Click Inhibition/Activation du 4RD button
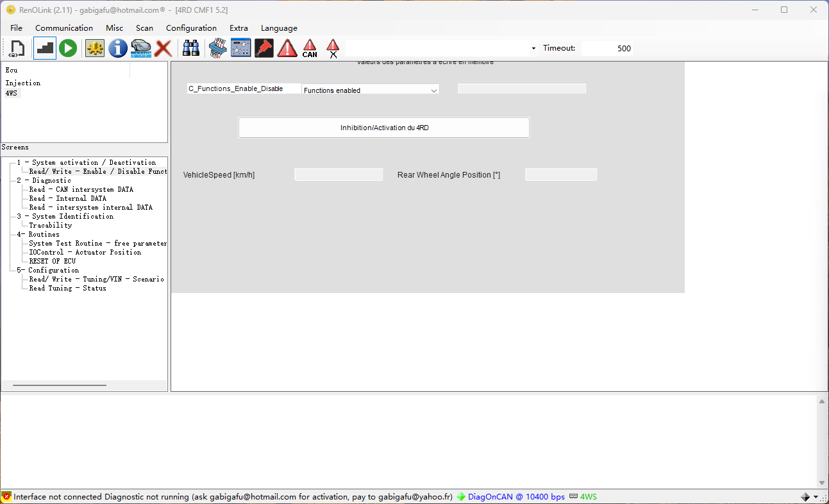 tap(384, 128)
